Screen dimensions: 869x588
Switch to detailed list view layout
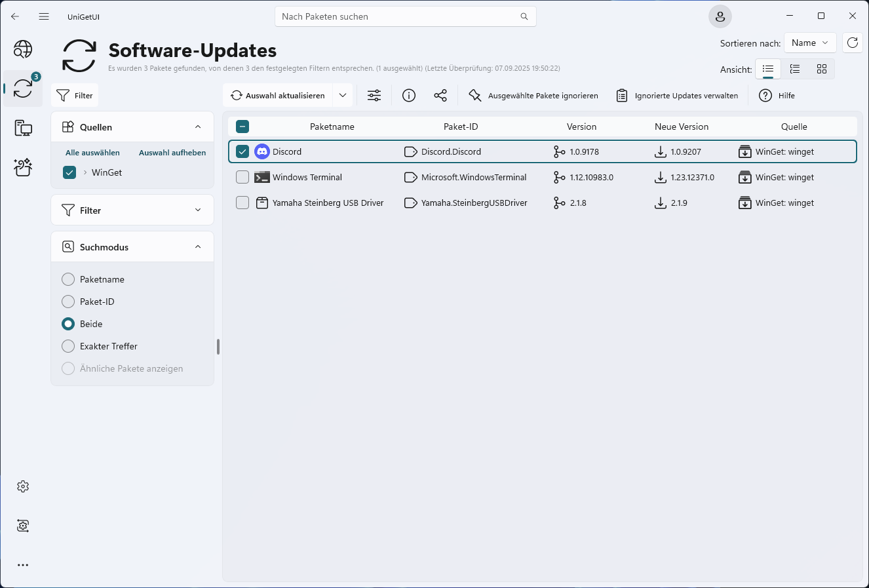coord(795,69)
